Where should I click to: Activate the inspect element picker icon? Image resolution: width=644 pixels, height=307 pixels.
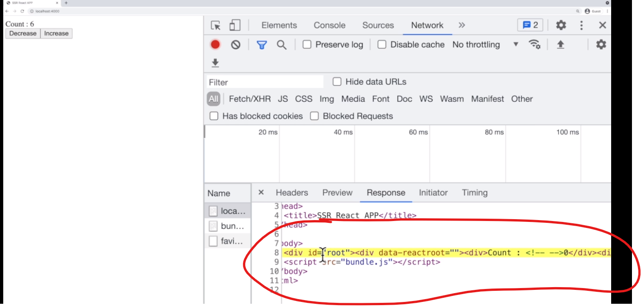(216, 25)
